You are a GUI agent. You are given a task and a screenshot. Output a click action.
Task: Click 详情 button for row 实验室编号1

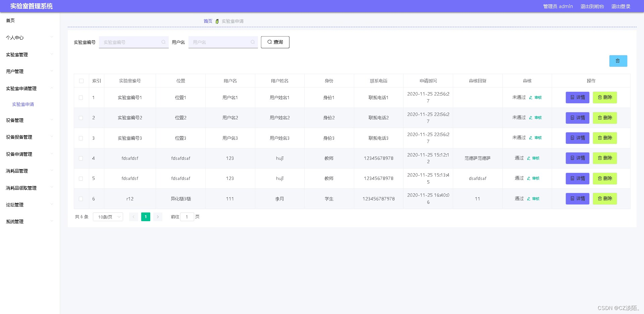[577, 98]
